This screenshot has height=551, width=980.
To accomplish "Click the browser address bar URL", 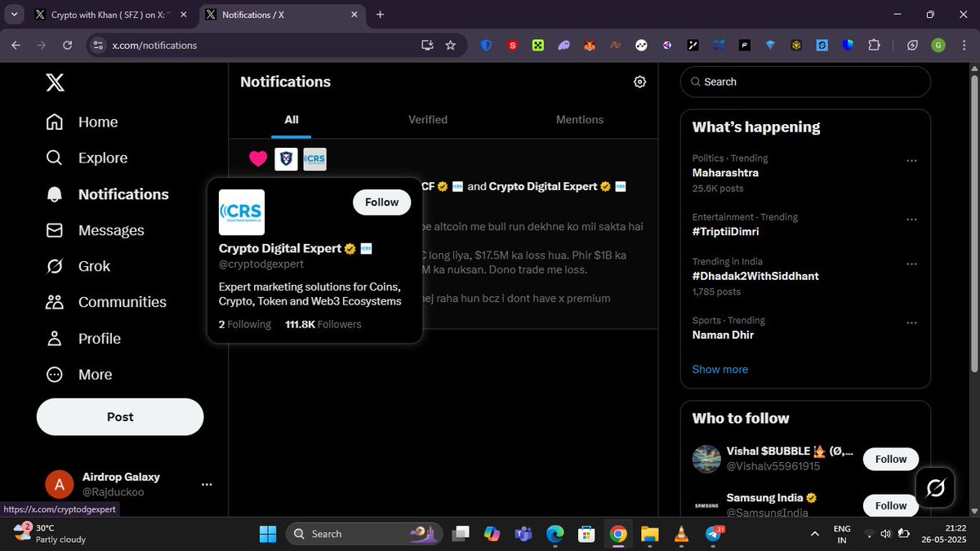I will click(x=154, y=45).
